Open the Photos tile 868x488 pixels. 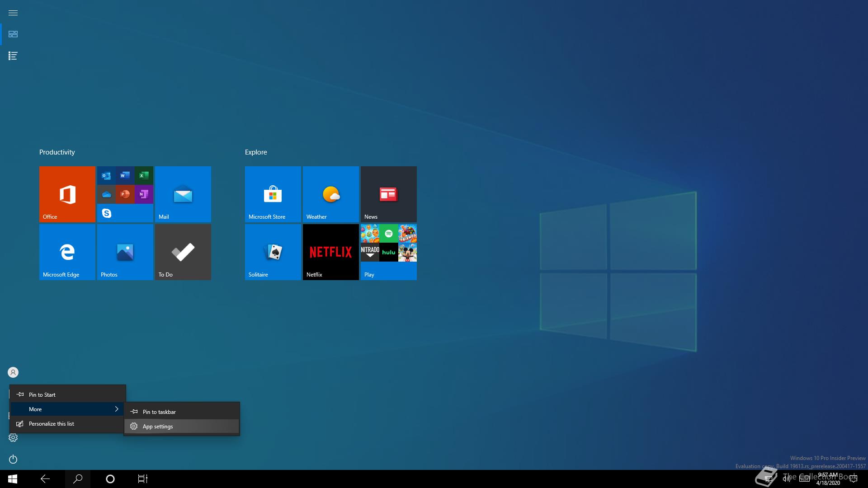point(125,252)
